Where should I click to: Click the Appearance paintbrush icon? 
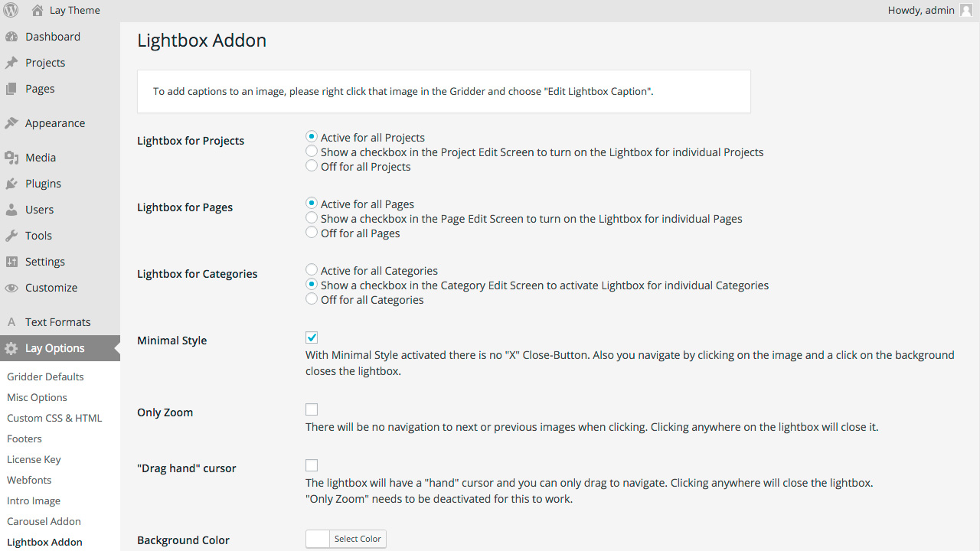[11, 123]
